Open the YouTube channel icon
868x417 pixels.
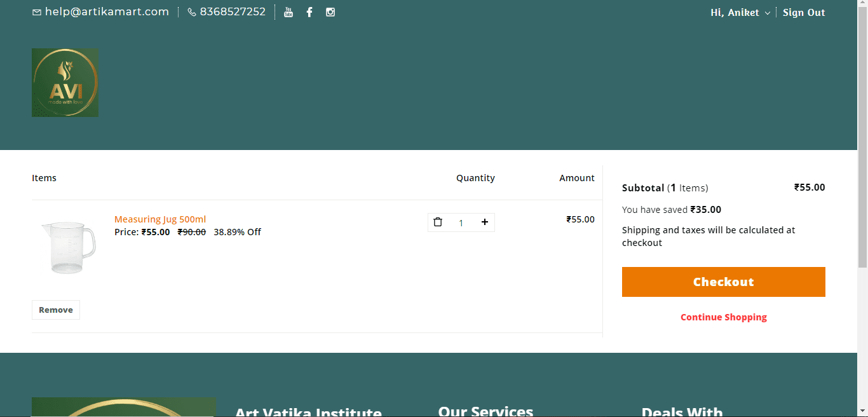(288, 11)
